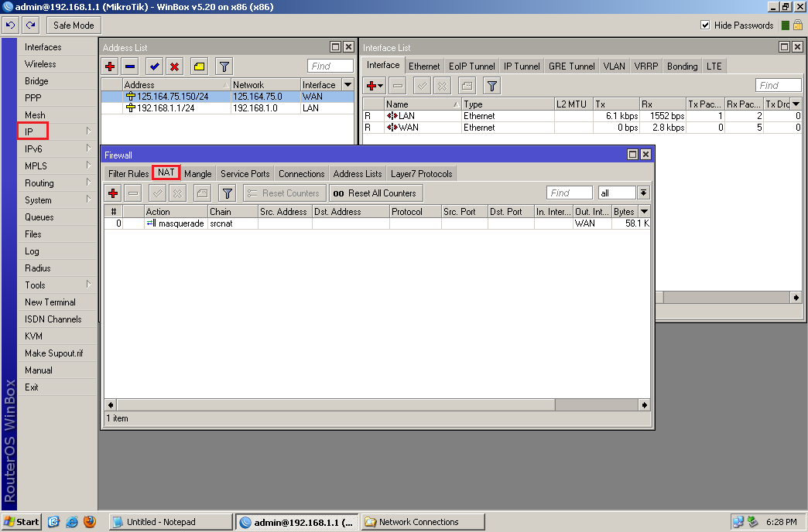Open the Layer7 Protocols tab
The height and width of the screenshot is (532, 808).
tap(422, 174)
